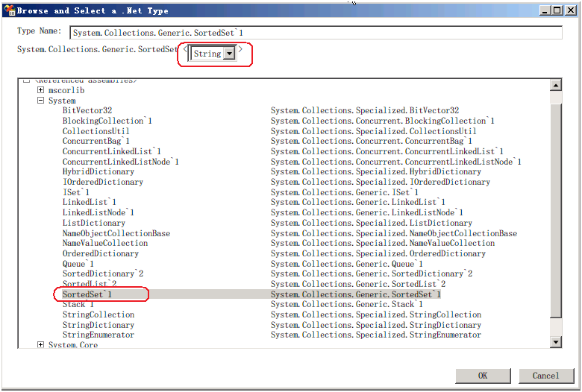Image resolution: width=582 pixels, height=392 pixels.
Task: Click System.Collections.Specialized.OrderedDictionary full name
Action: pyautogui.click(x=378, y=253)
